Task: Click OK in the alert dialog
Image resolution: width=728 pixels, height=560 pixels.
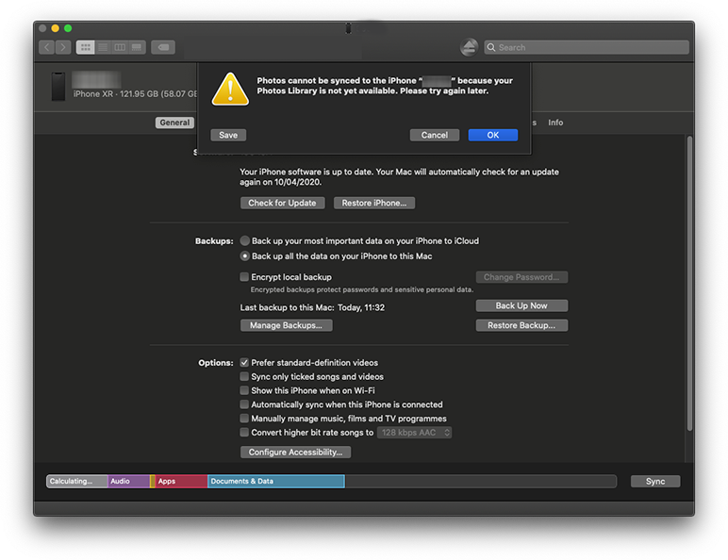Action: 492,135
